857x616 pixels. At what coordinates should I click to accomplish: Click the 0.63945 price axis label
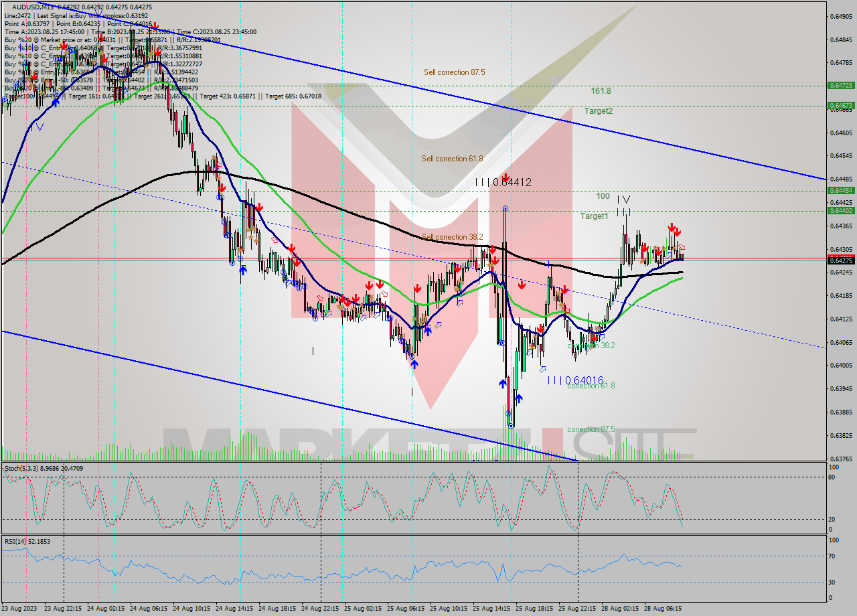(x=841, y=389)
